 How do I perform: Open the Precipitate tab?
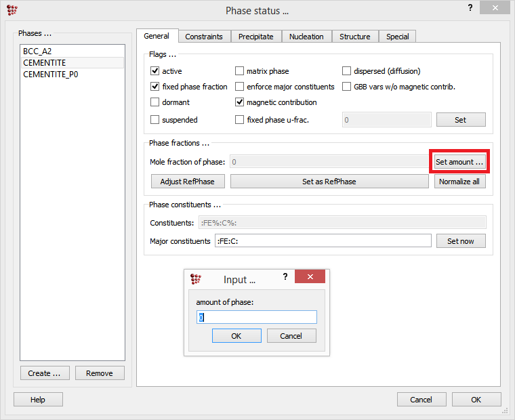255,37
